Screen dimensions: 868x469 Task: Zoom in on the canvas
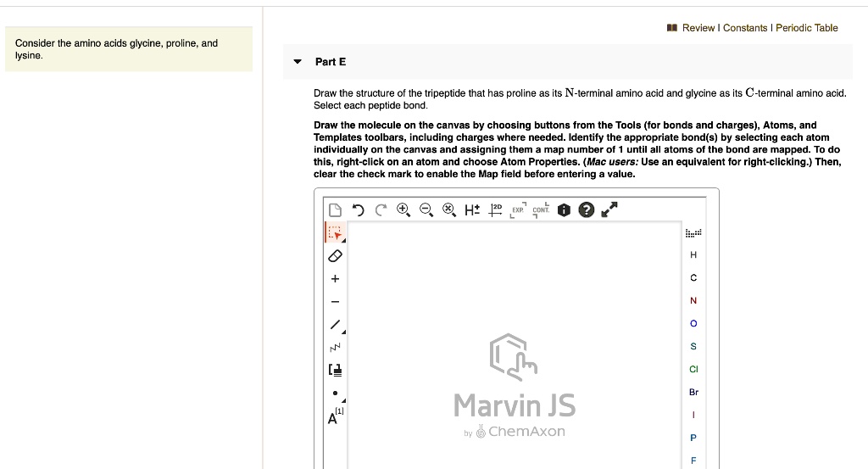(x=403, y=210)
